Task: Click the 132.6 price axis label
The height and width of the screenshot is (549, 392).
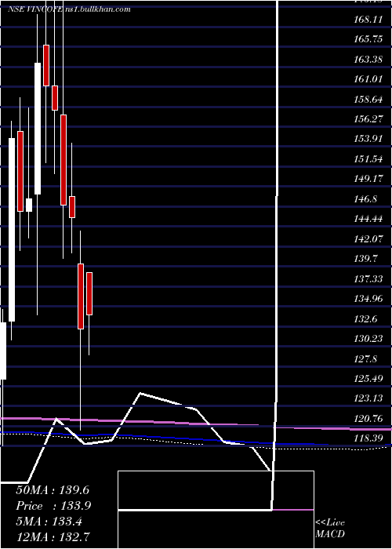Action: coord(365,319)
